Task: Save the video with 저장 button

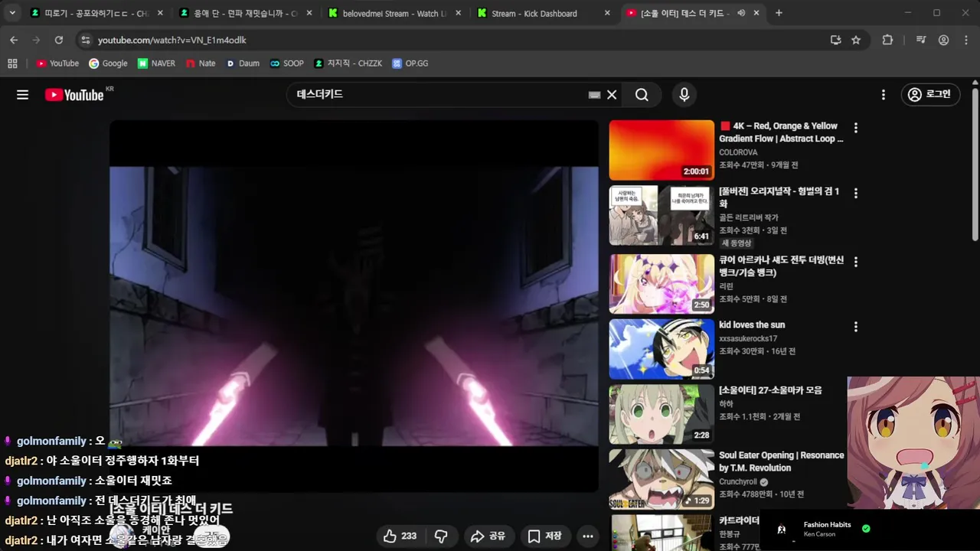Action: [545, 536]
